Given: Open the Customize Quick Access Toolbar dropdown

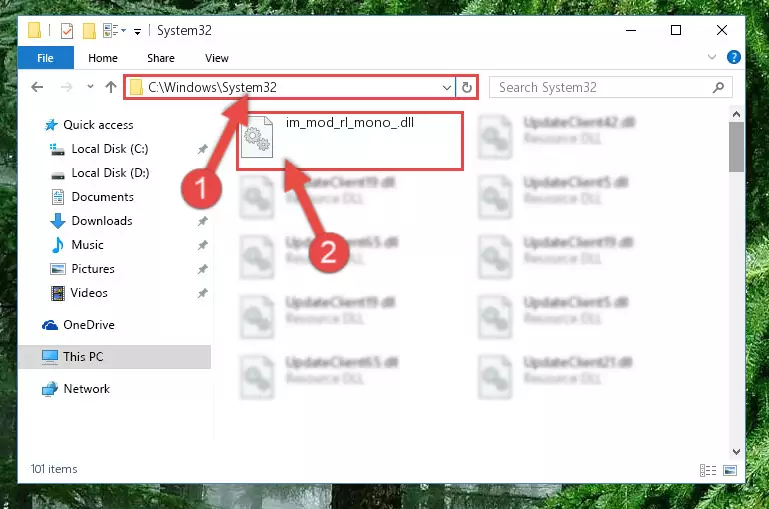Looking at the screenshot, I should click(138, 31).
